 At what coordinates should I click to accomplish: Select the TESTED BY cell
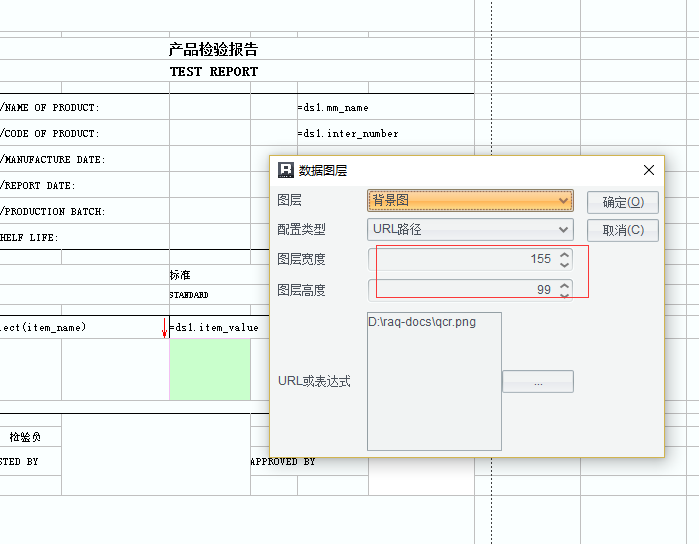tap(19, 462)
